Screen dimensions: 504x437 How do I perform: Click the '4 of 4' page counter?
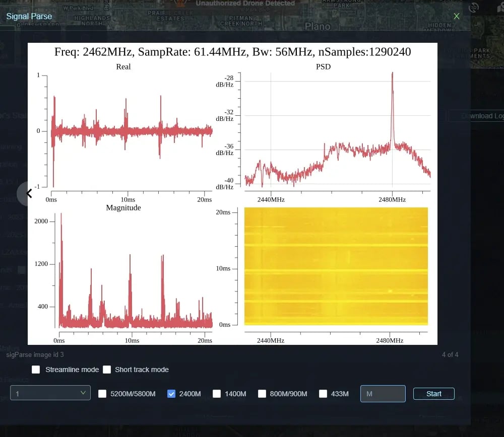point(450,354)
